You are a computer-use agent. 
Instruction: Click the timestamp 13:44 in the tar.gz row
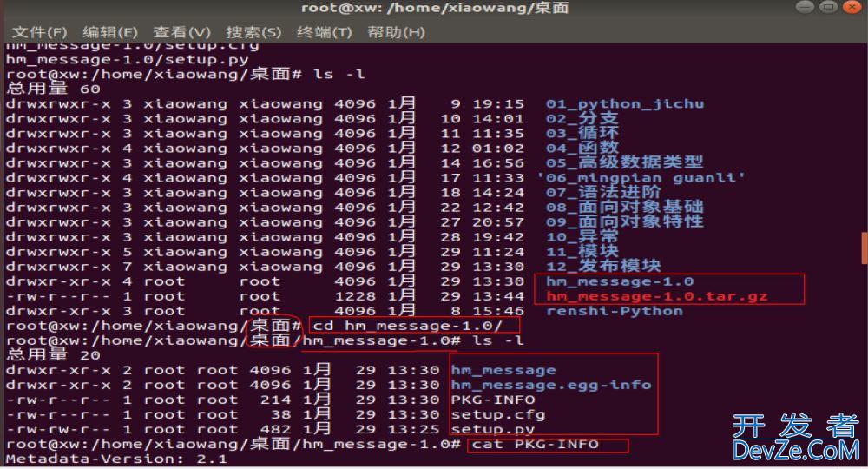coord(497,296)
